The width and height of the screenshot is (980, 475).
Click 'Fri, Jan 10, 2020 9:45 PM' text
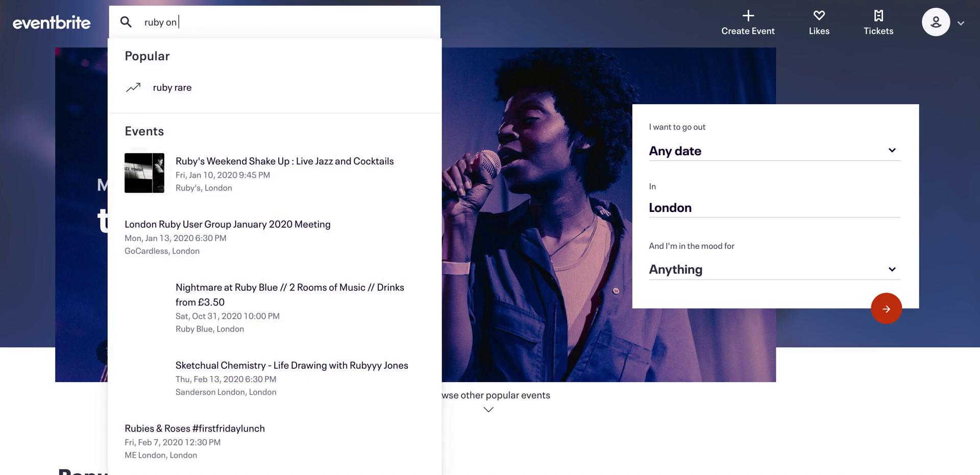(223, 175)
